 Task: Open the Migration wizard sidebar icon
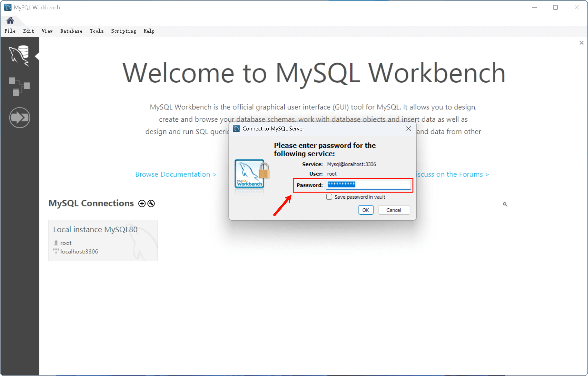click(x=19, y=117)
